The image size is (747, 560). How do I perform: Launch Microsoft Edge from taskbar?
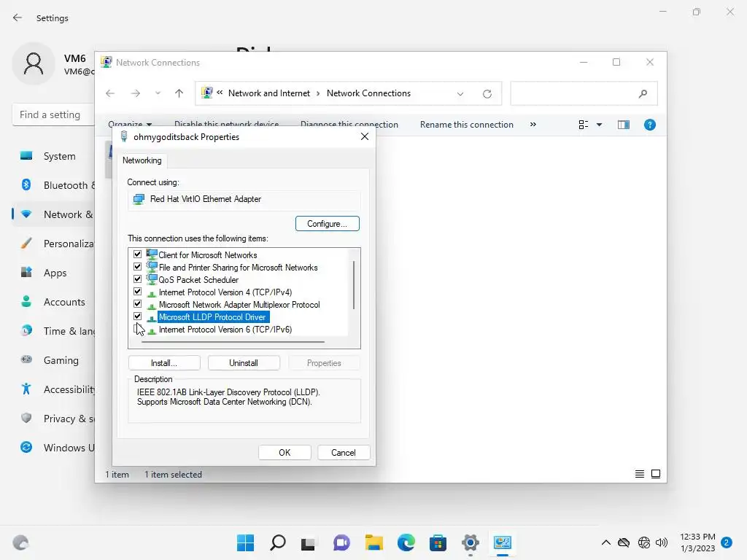[x=406, y=542]
